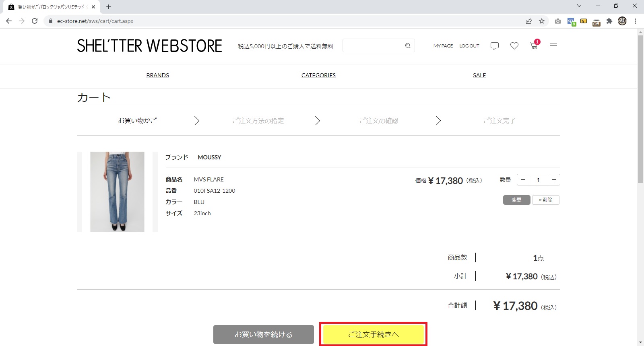Click the site search input field
The image size is (644, 346).
tap(372, 46)
